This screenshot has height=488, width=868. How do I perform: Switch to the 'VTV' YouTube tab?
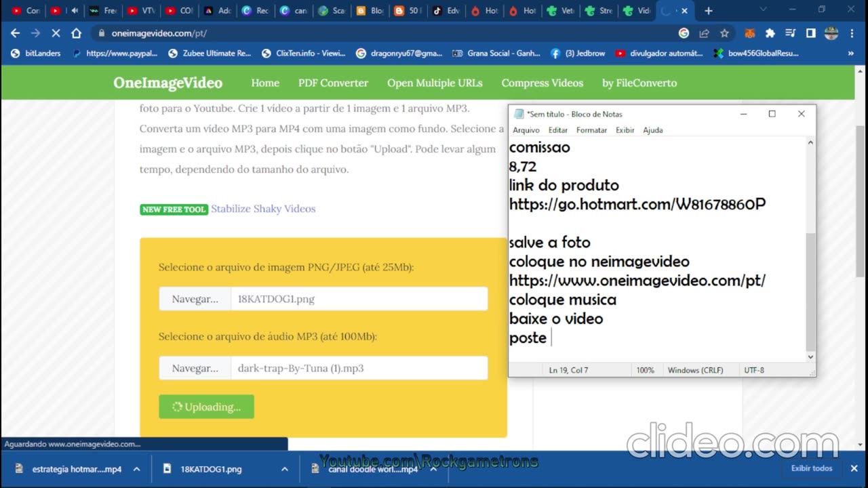point(141,11)
